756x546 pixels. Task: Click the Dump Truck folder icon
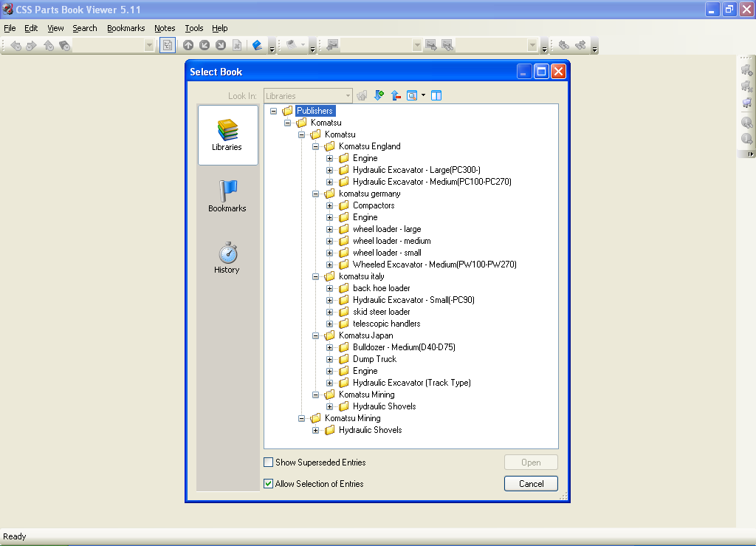[x=344, y=359]
